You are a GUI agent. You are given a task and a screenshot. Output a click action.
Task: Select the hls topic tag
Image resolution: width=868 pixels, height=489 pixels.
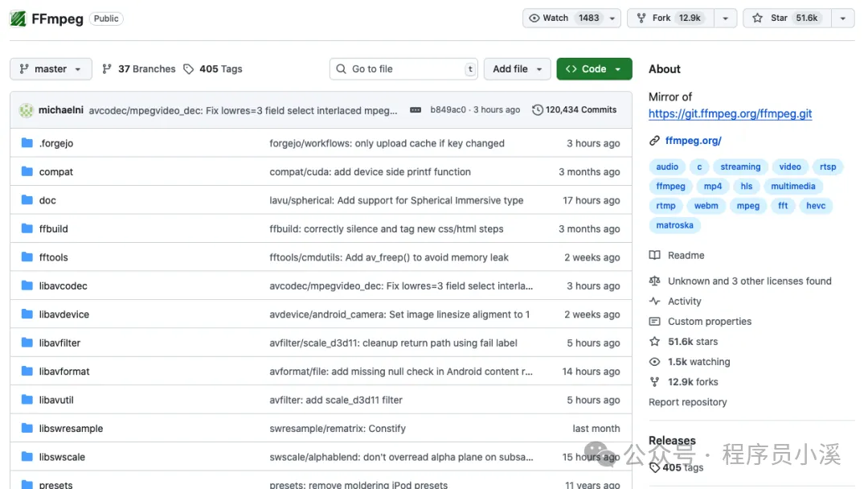pyautogui.click(x=746, y=186)
